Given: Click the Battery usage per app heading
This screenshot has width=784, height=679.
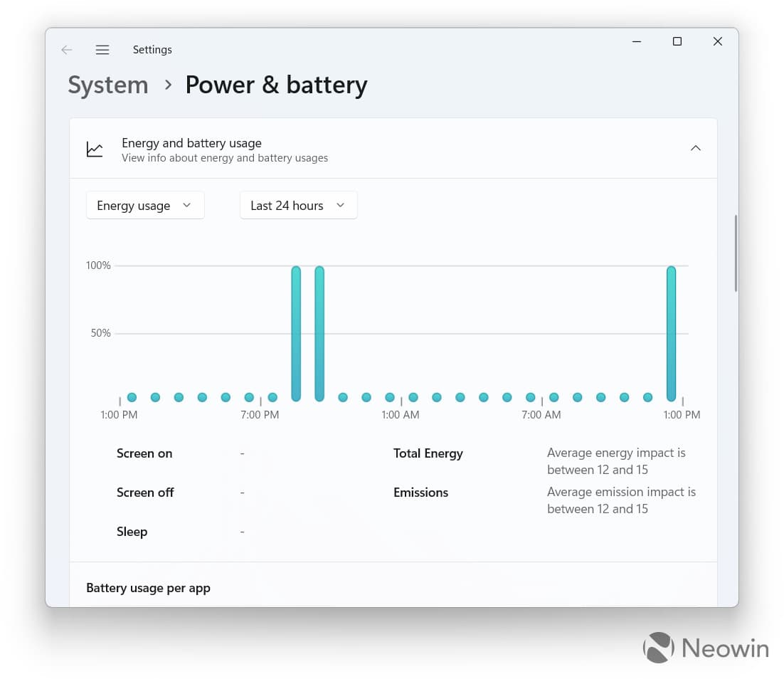Looking at the screenshot, I should 148,588.
